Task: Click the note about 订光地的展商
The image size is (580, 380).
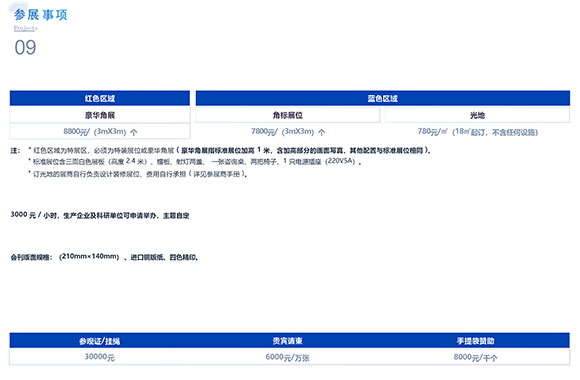Action: coord(138,174)
